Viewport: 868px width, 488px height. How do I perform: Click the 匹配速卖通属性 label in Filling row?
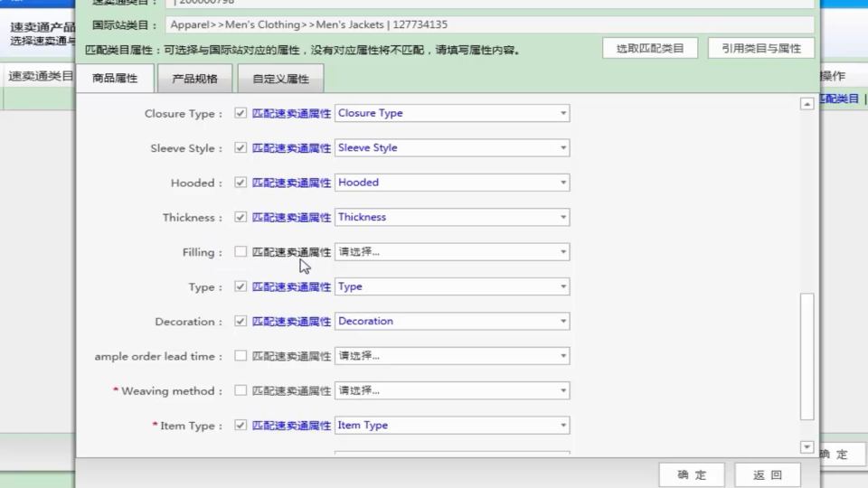pyautogui.click(x=291, y=252)
